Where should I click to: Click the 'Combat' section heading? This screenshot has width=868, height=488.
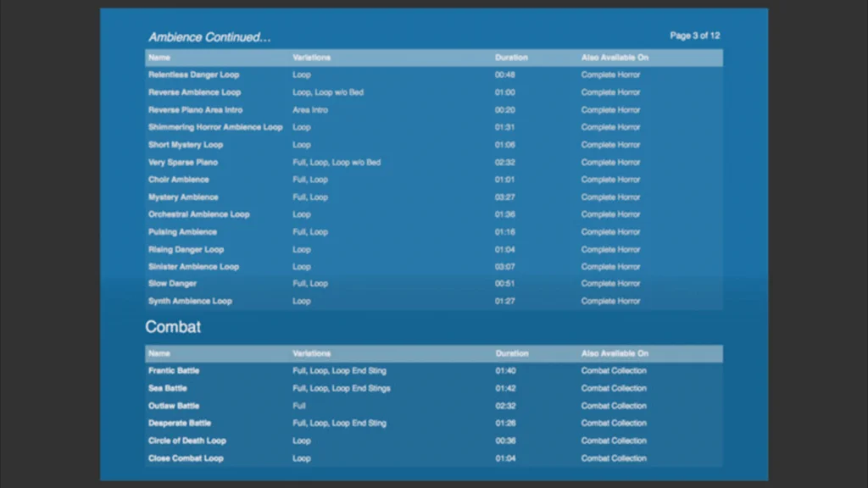(173, 327)
